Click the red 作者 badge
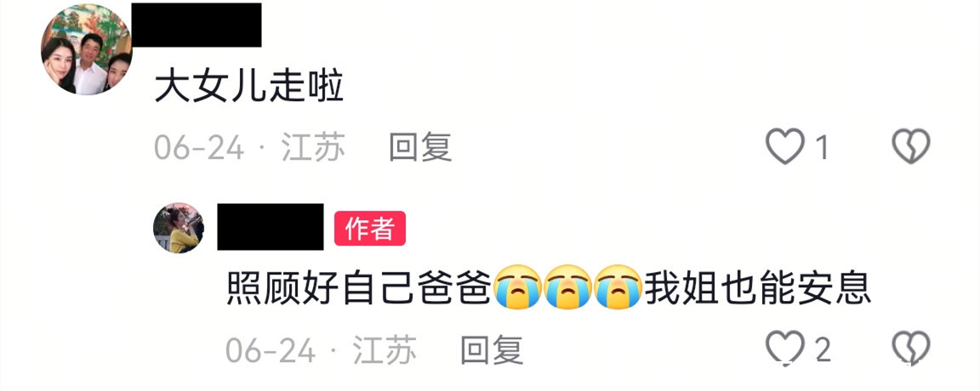This screenshot has height=391, width=980. tap(370, 228)
